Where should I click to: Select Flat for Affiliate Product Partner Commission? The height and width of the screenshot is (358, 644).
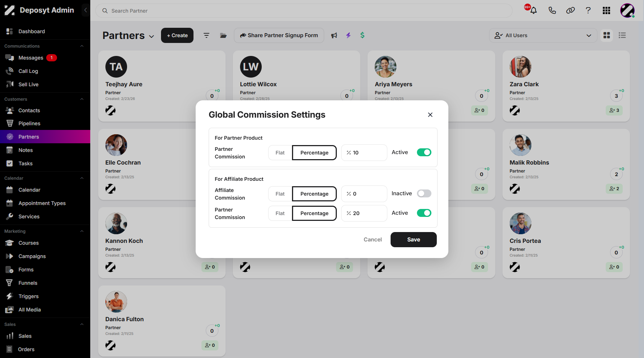(x=280, y=213)
